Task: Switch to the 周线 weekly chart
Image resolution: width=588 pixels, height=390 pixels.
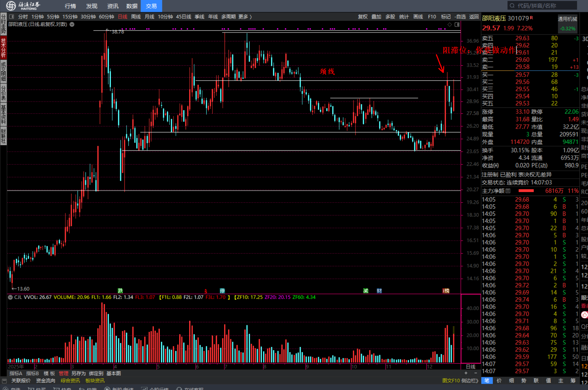Action: tap(136, 17)
